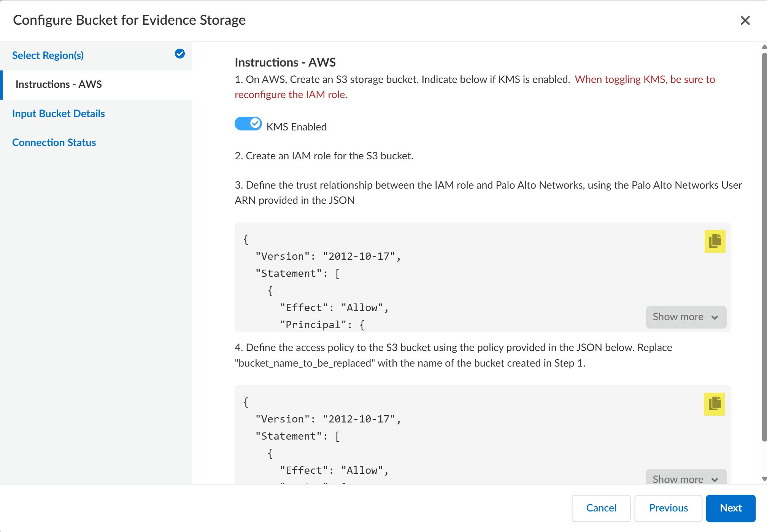Viewport: 767px width, 532px height.
Task: Toggle the KMS Enabled switch
Action: [x=248, y=124]
